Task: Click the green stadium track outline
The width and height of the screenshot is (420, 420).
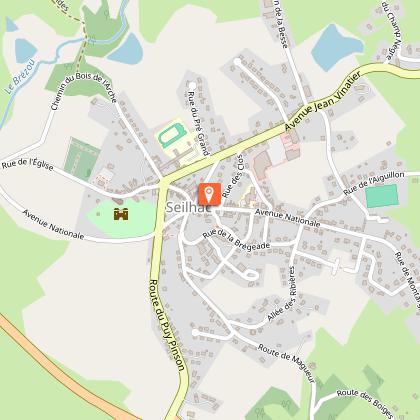Action: point(172,135)
